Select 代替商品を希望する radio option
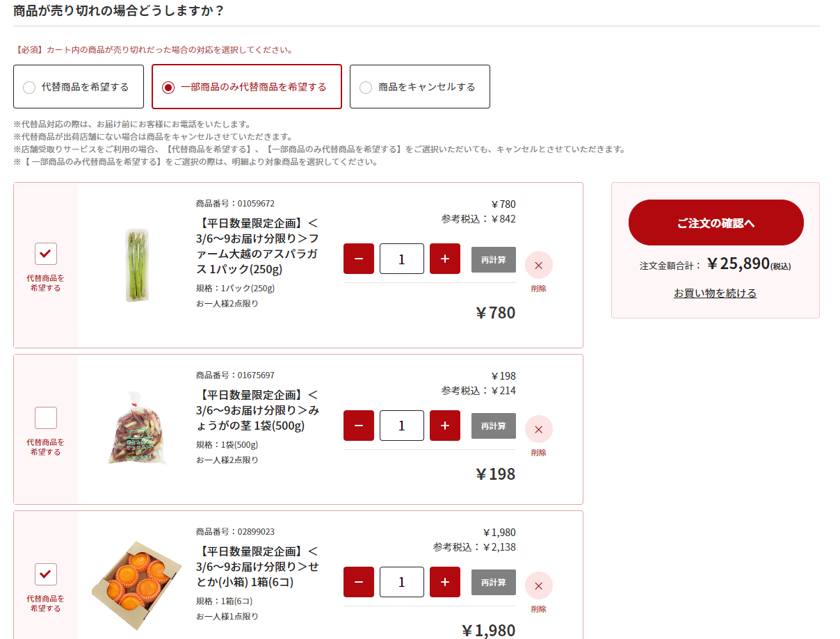Viewport: 840px width, 639px height. point(79,87)
